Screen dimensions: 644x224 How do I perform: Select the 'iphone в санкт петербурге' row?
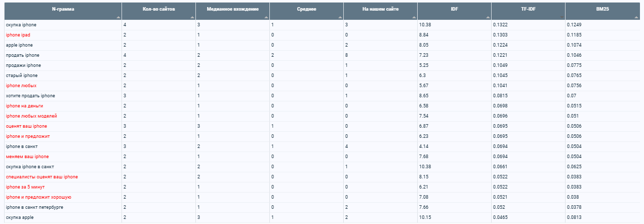pyautogui.click(x=34, y=207)
